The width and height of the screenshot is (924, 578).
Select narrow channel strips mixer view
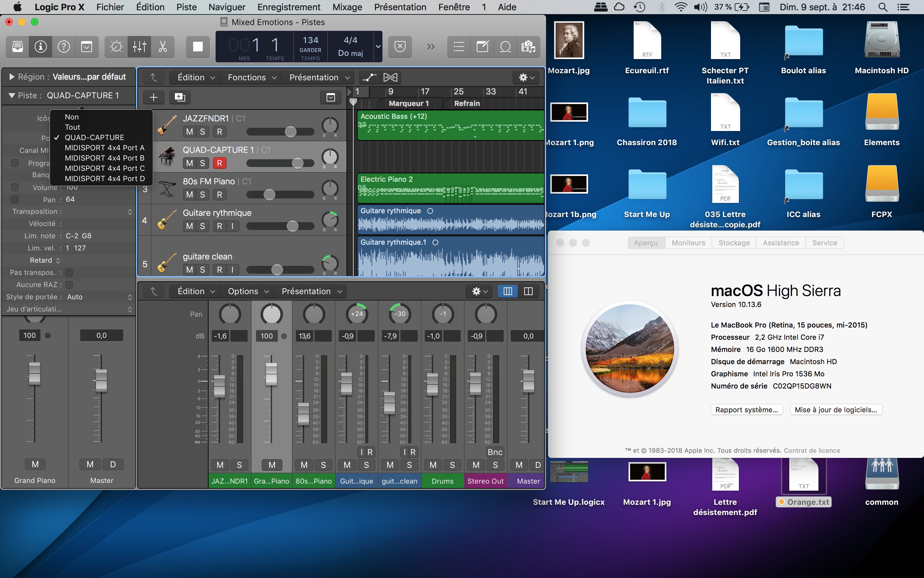(x=508, y=291)
